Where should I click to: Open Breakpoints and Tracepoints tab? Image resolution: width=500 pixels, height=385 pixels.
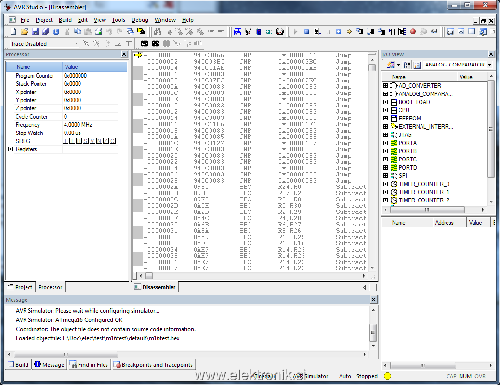153,365
